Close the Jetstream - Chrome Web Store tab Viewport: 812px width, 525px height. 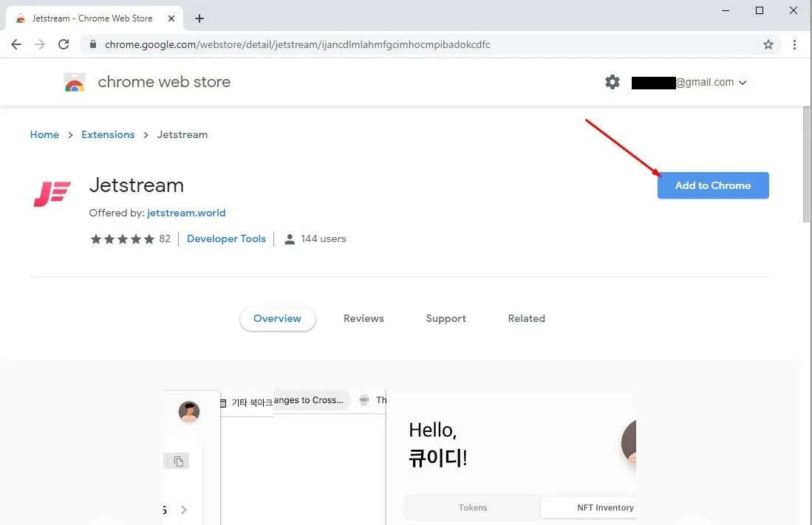[171, 18]
